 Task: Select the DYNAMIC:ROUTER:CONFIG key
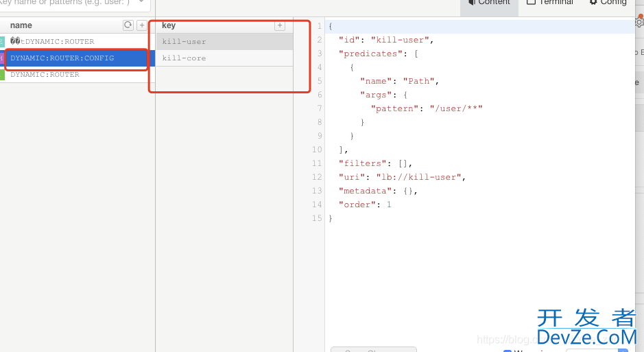click(77, 58)
